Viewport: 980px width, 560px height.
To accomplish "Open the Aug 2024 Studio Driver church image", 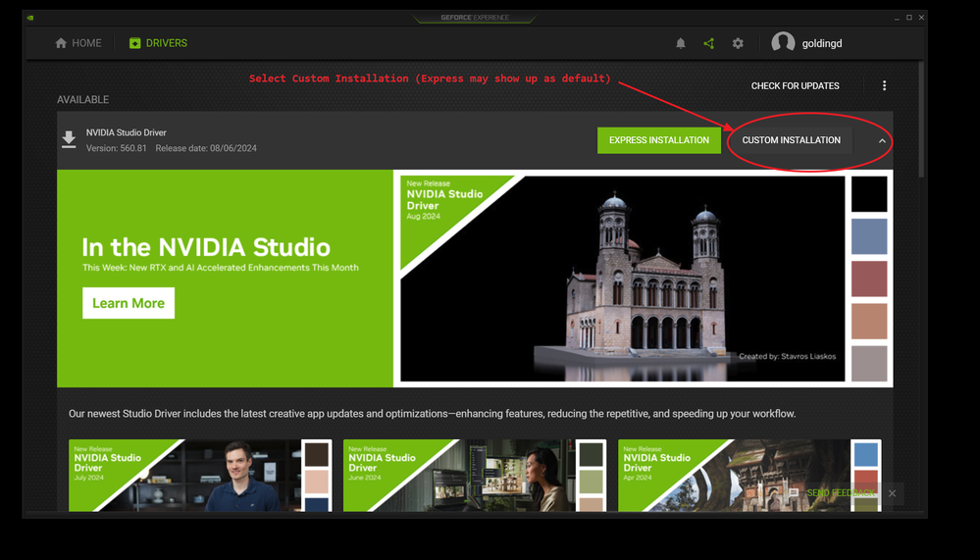I will [x=623, y=279].
